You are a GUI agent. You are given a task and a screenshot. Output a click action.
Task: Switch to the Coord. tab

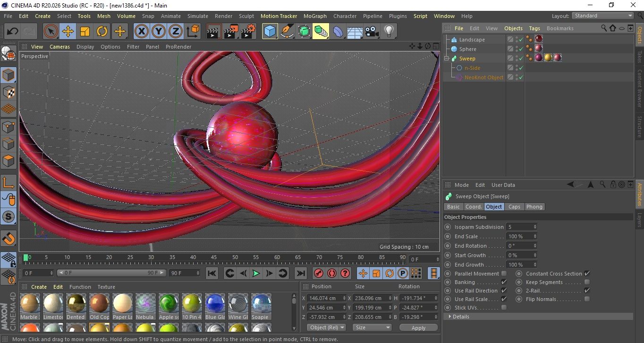click(x=474, y=207)
